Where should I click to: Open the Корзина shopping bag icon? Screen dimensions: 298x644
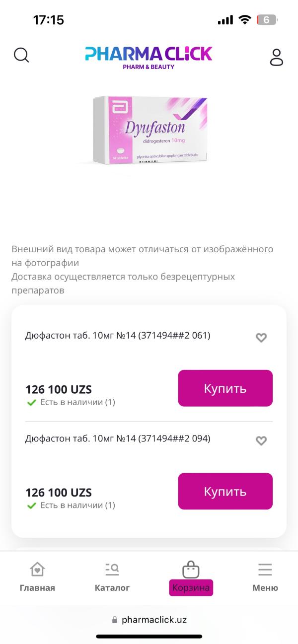point(191,570)
